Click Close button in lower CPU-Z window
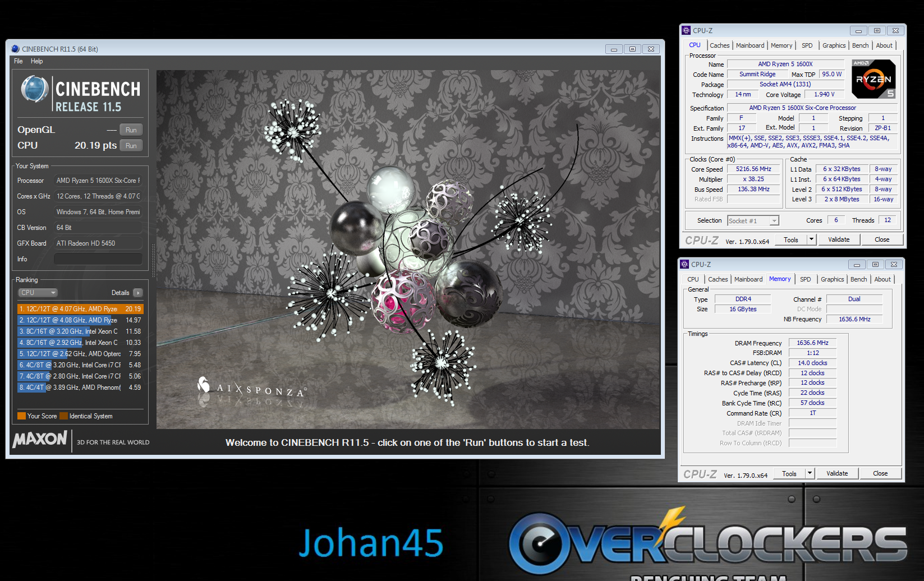The image size is (924, 581). coord(880,473)
